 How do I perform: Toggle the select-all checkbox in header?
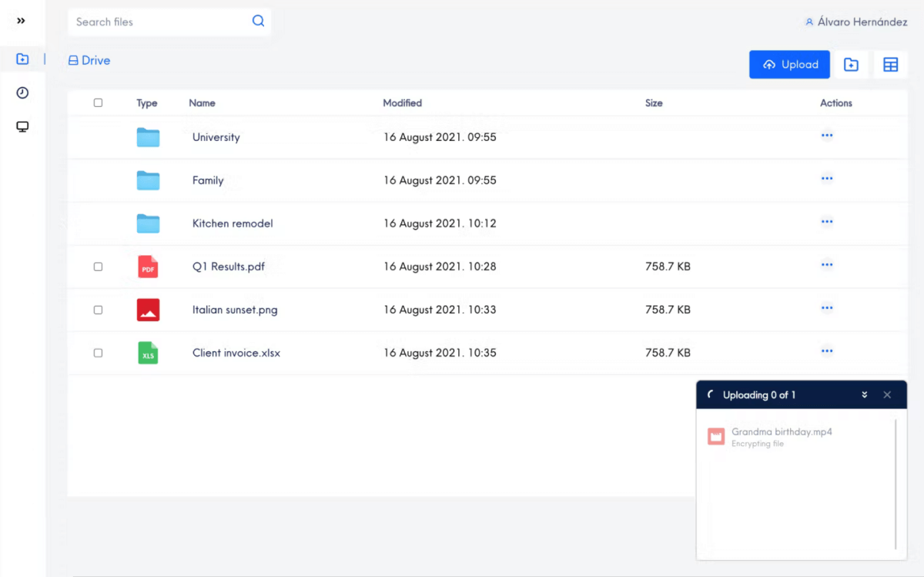tap(98, 102)
